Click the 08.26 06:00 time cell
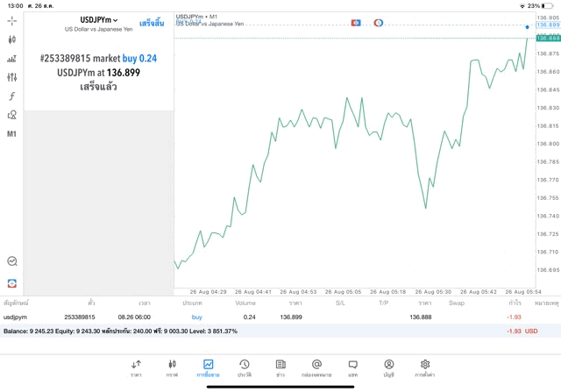This screenshot has height=392, width=561. coord(134,317)
